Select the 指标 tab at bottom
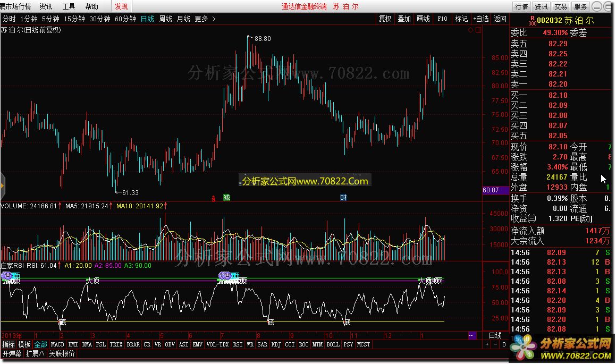 9,344
